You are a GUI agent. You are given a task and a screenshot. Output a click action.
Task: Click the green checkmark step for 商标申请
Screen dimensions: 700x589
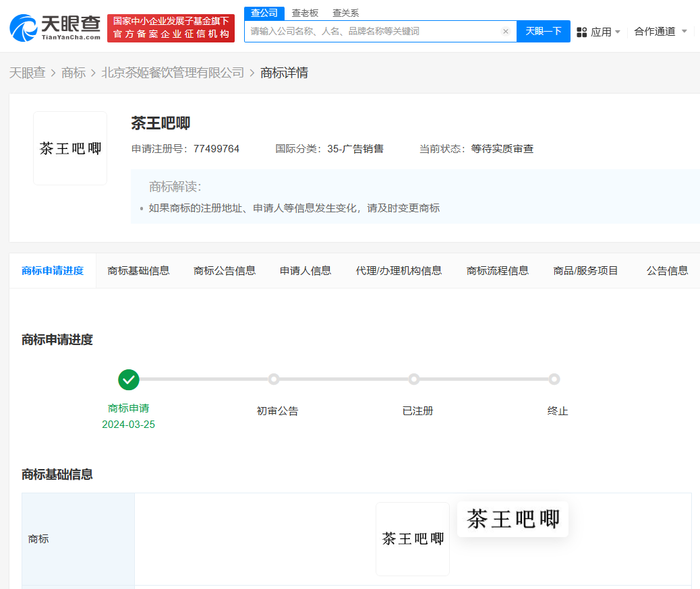click(129, 379)
